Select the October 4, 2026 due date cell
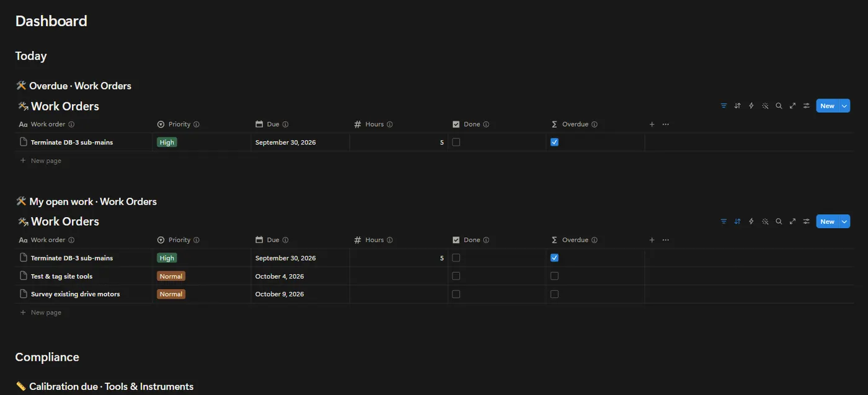This screenshot has width=868, height=395. pyautogui.click(x=300, y=276)
